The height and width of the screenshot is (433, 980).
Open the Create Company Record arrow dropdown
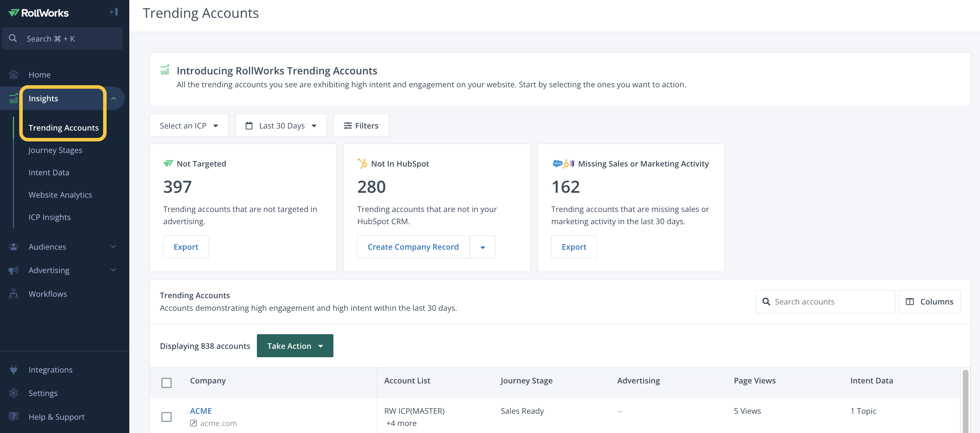click(x=482, y=247)
